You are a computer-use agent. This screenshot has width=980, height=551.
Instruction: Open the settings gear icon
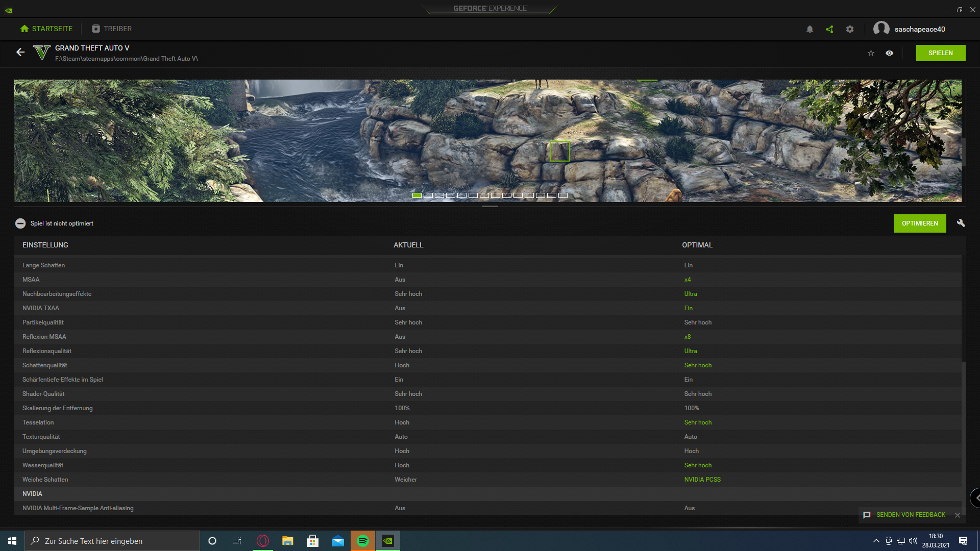(850, 29)
